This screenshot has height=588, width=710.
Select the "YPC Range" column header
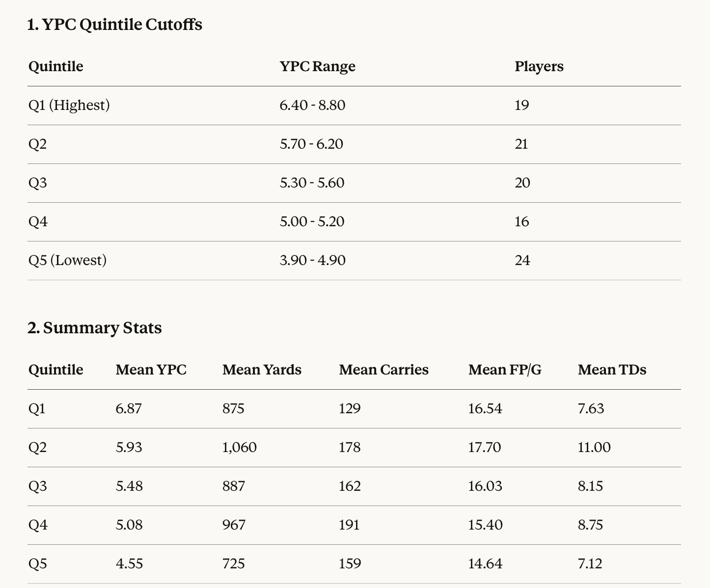317,66
